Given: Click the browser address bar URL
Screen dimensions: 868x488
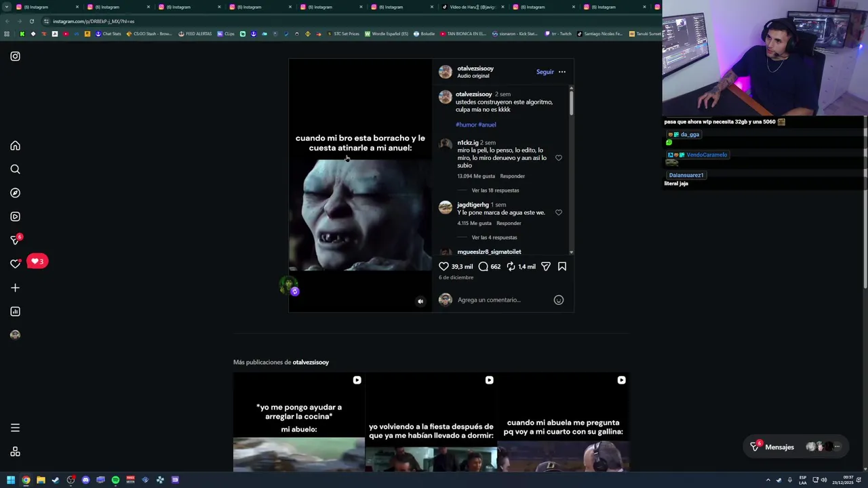Looking at the screenshot, I should pyautogui.click(x=94, y=21).
